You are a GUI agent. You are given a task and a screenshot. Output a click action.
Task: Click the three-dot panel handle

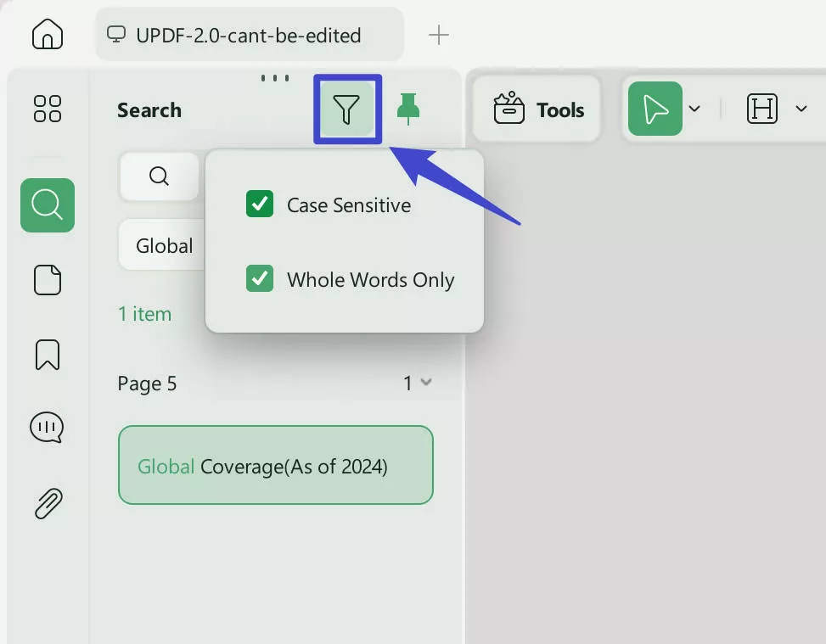(275, 78)
